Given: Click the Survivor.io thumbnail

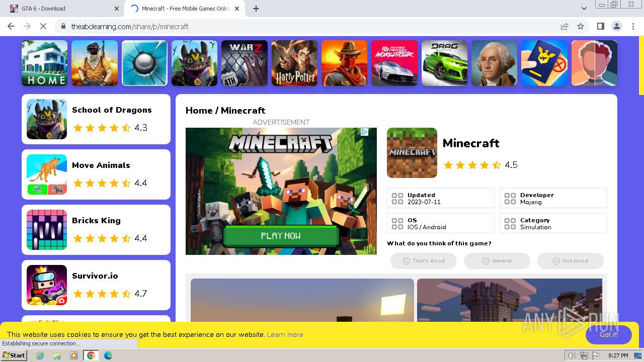Looking at the screenshot, I should (47, 285).
